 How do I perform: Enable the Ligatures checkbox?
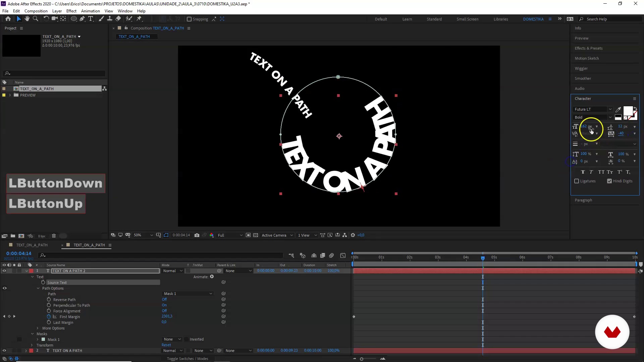577,181
